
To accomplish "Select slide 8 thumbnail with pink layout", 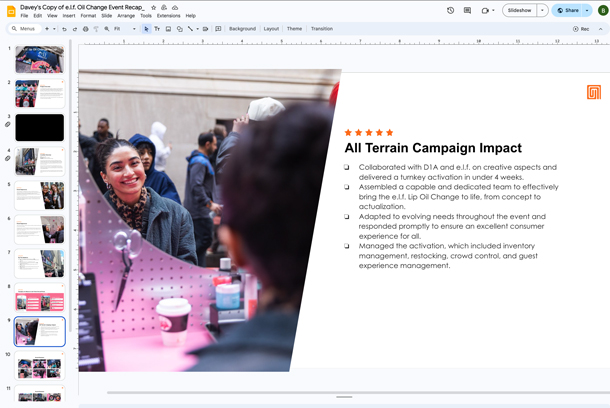I will (x=40, y=298).
